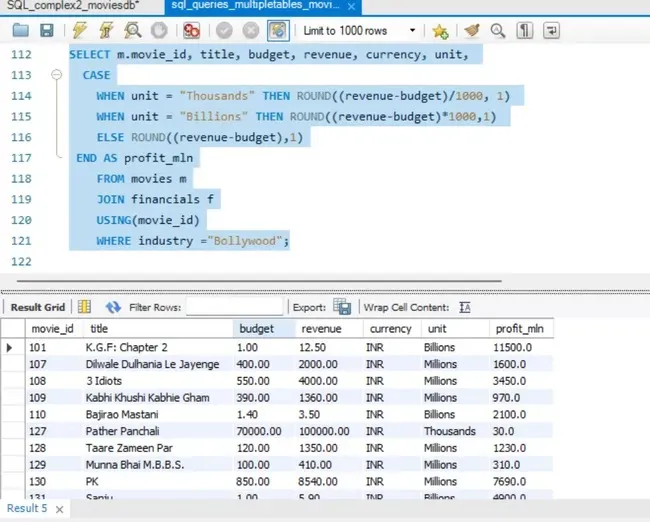Execute the query with the lightning bolt
The width and height of the screenshot is (650, 522).
[x=79, y=31]
